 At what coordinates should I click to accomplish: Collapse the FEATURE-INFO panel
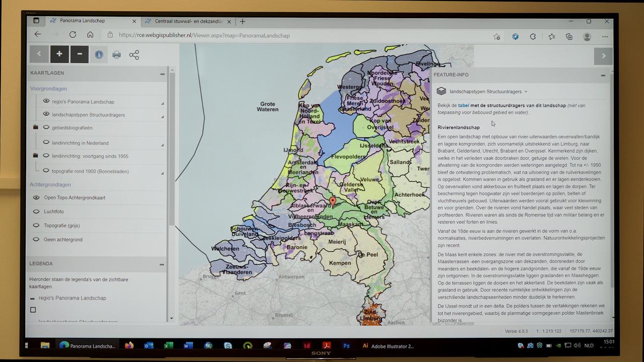tap(603, 75)
